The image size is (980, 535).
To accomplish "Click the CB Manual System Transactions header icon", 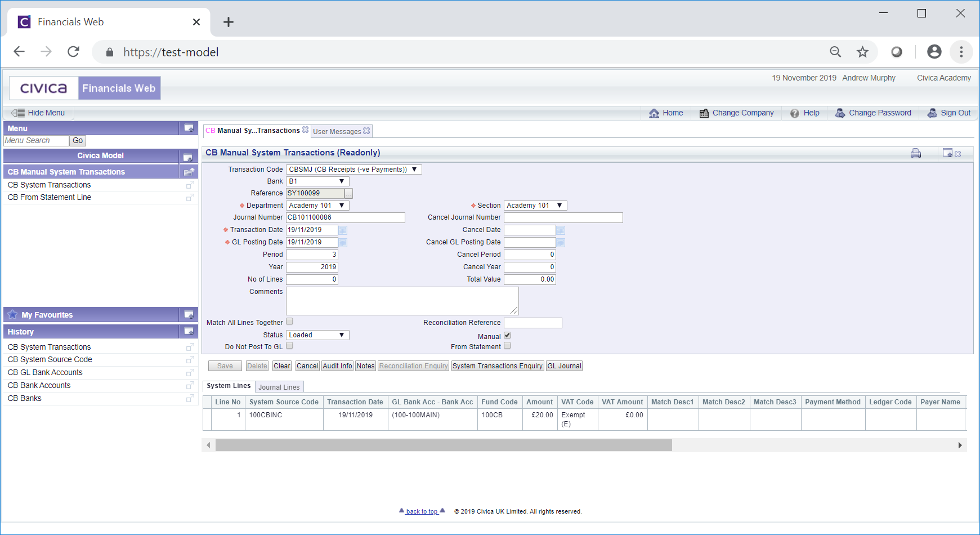I will (x=189, y=172).
